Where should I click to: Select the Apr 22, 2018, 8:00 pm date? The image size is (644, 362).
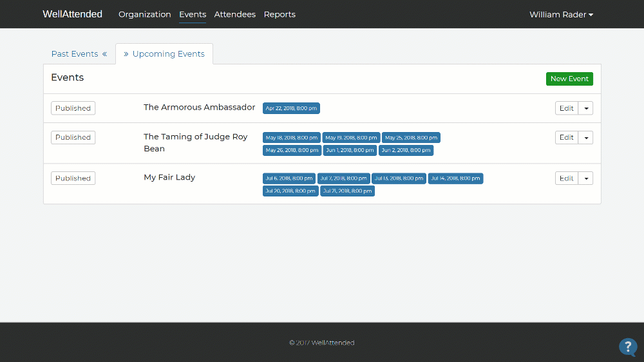point(291,108)
